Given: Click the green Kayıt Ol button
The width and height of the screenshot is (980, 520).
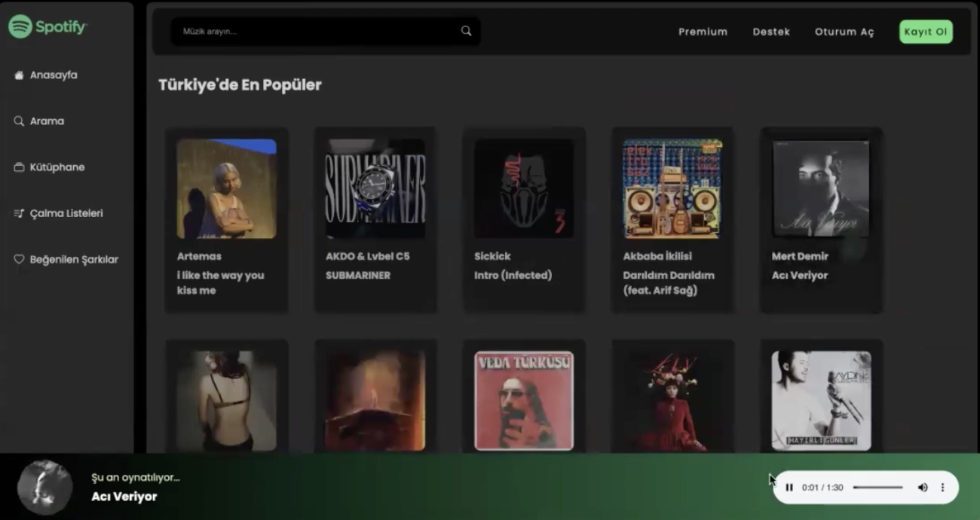Looking at the screenshot, I should click(926, 32).
